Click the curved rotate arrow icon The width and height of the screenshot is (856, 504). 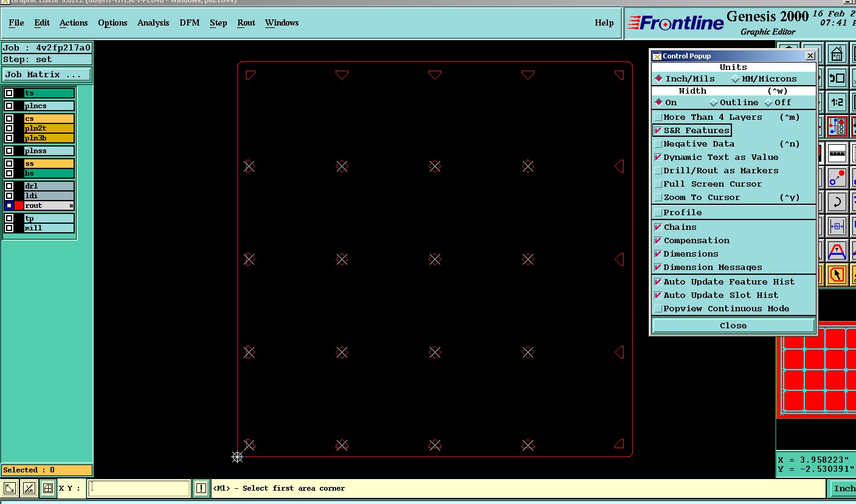point(837,201)
